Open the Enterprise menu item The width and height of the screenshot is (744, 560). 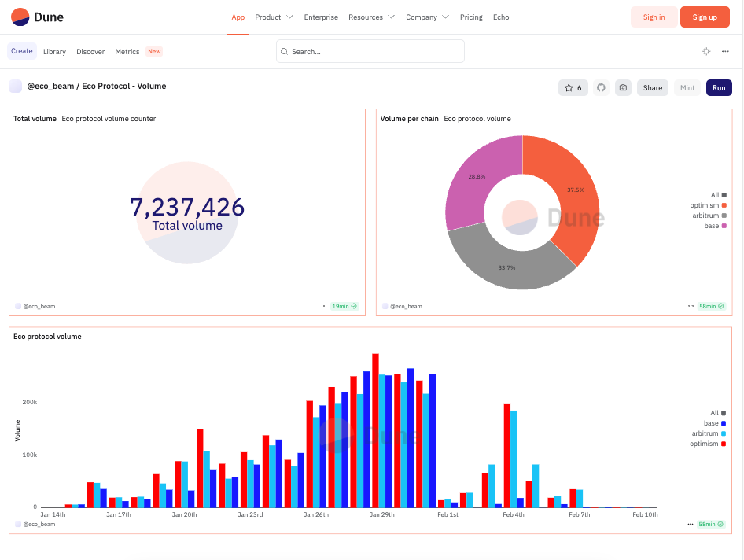(x=321, y=17)
